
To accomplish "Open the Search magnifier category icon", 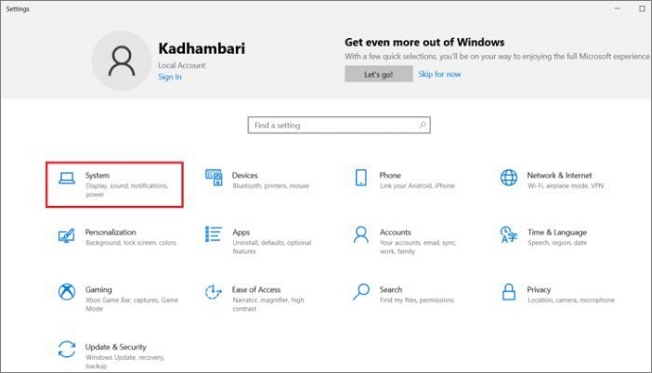I will (x=361, y=291).
